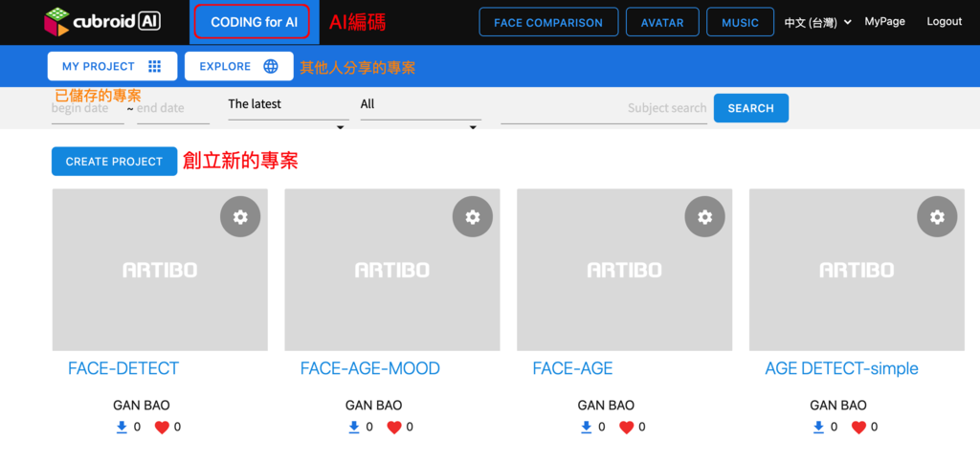
Task: Click the Cubroid AI logo
Action: [x=102, y=22]
